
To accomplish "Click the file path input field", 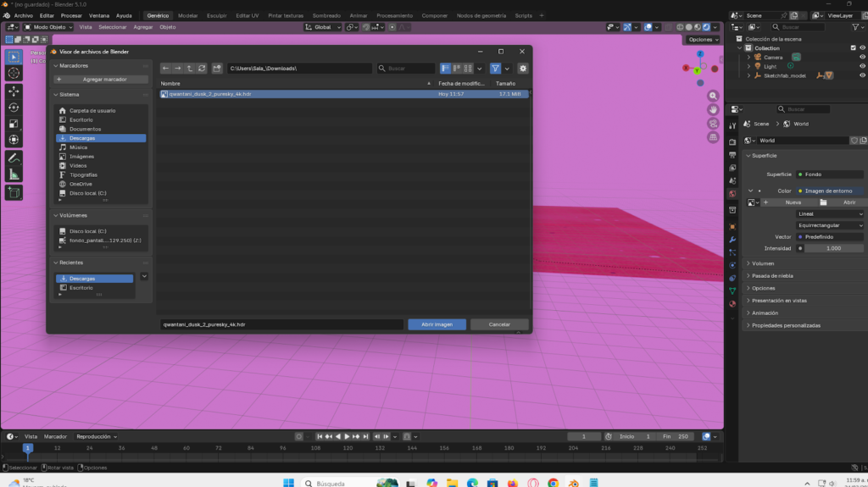I will 299,69.
